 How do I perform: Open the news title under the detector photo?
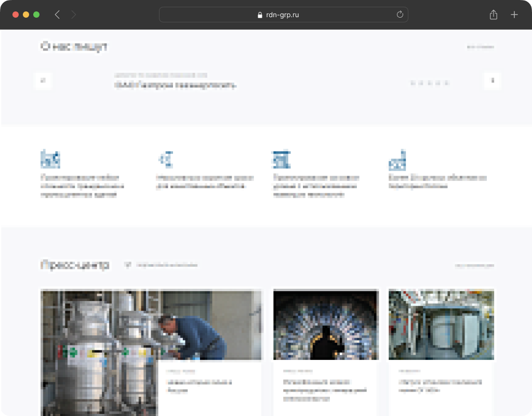pos(325,390)
